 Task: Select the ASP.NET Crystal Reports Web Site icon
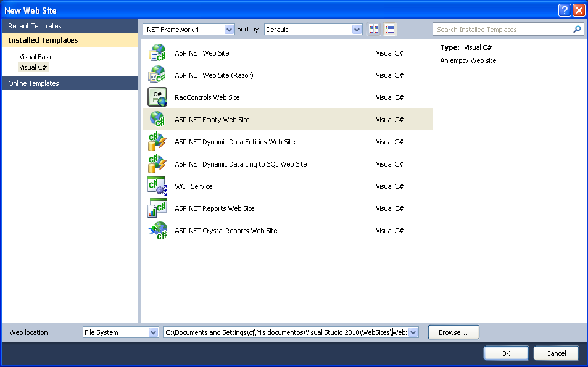pyautogui.click(x=157, y=230)
